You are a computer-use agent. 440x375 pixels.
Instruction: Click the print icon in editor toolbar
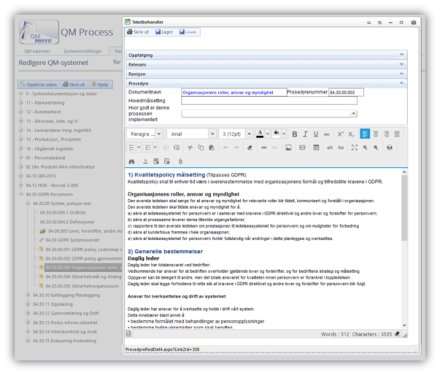(389, 147)
